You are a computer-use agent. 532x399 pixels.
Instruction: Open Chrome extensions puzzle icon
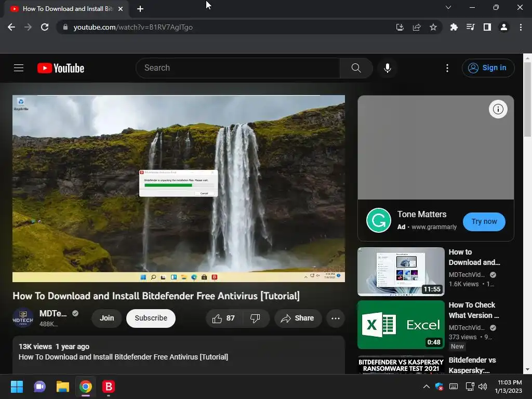454,27
